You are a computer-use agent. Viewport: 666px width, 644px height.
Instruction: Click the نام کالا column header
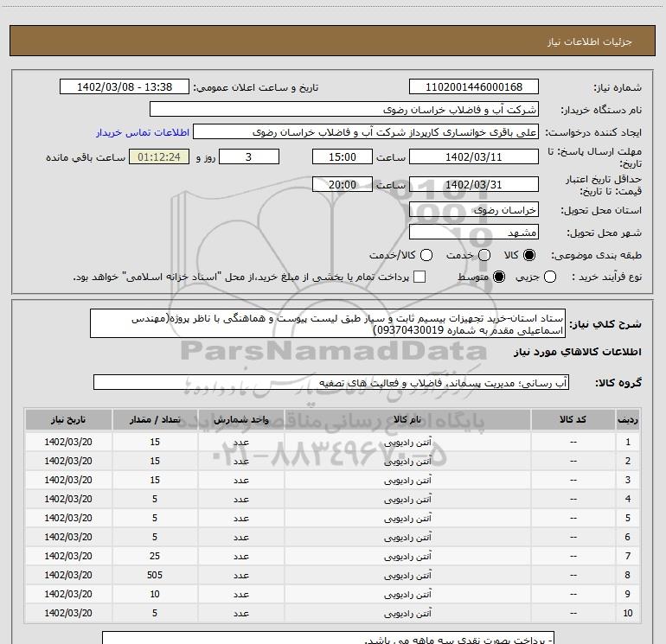pyautogui.click(x=407, y=419)
